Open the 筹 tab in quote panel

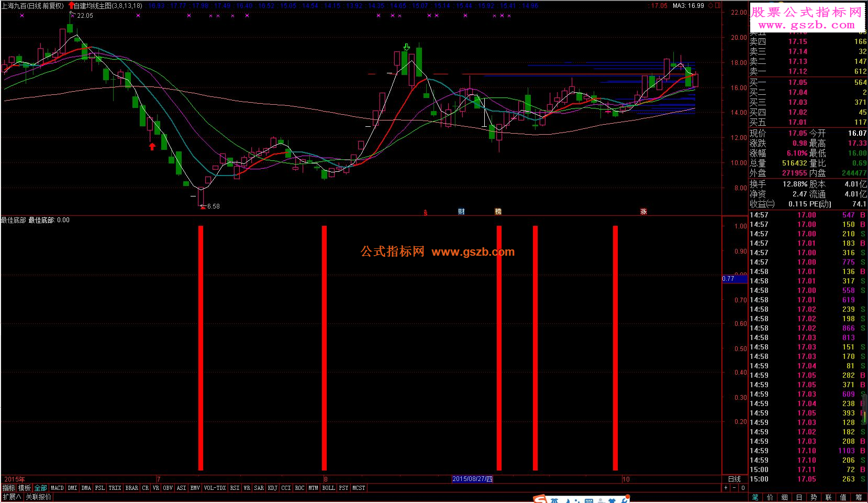859,497
